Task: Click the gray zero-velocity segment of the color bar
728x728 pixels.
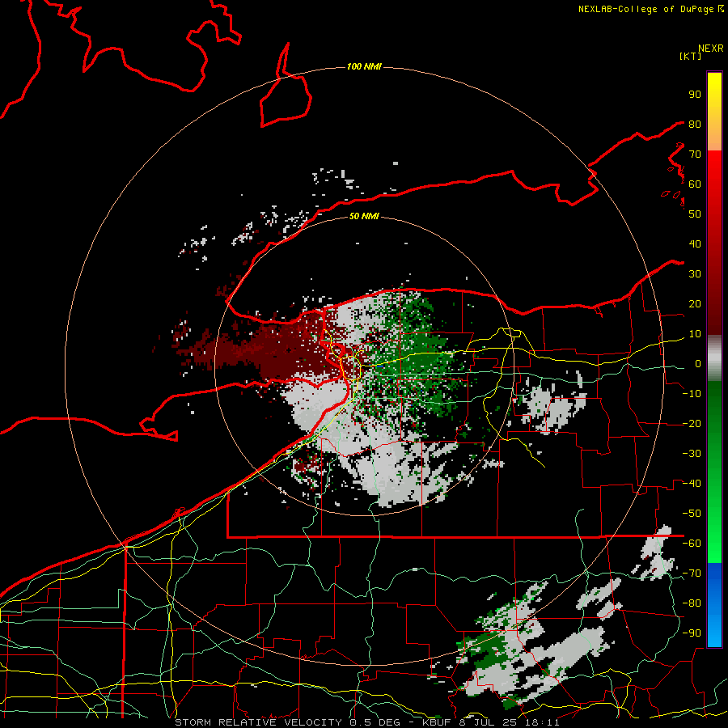Action: tap(714, 358)
